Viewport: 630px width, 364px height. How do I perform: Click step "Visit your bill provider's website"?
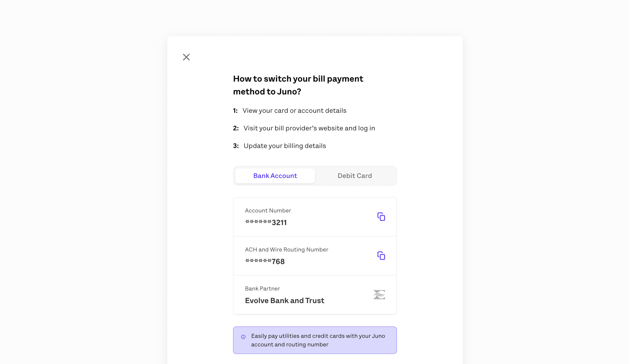tap(309, 128)
